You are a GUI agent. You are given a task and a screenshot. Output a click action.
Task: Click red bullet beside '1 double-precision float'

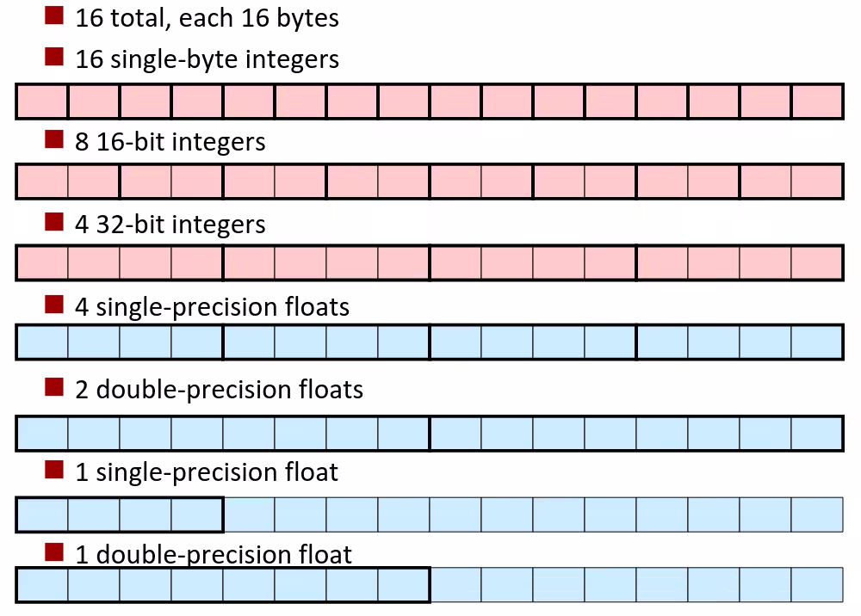[54, 551]
